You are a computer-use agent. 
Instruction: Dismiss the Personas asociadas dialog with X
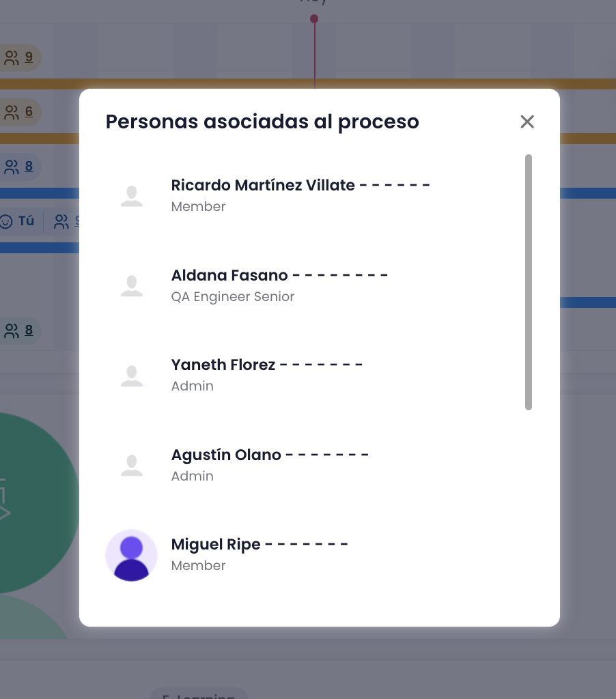pos(527,122)
